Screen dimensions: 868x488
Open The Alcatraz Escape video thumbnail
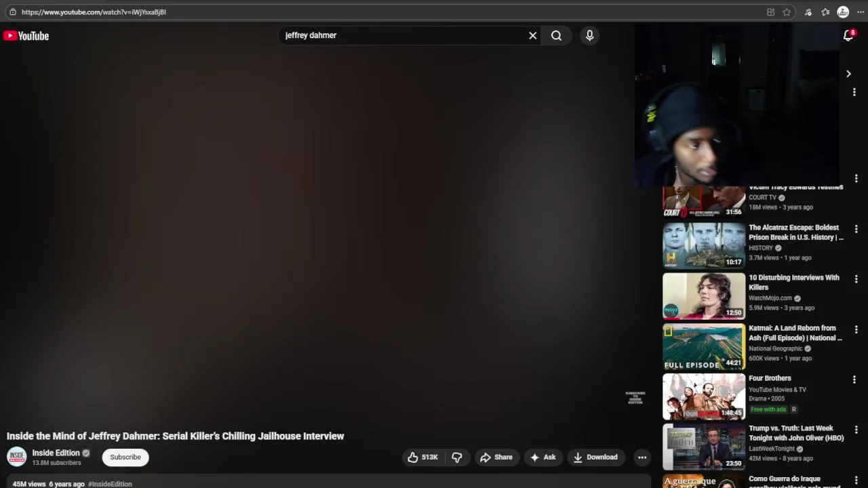click(703, 245)
